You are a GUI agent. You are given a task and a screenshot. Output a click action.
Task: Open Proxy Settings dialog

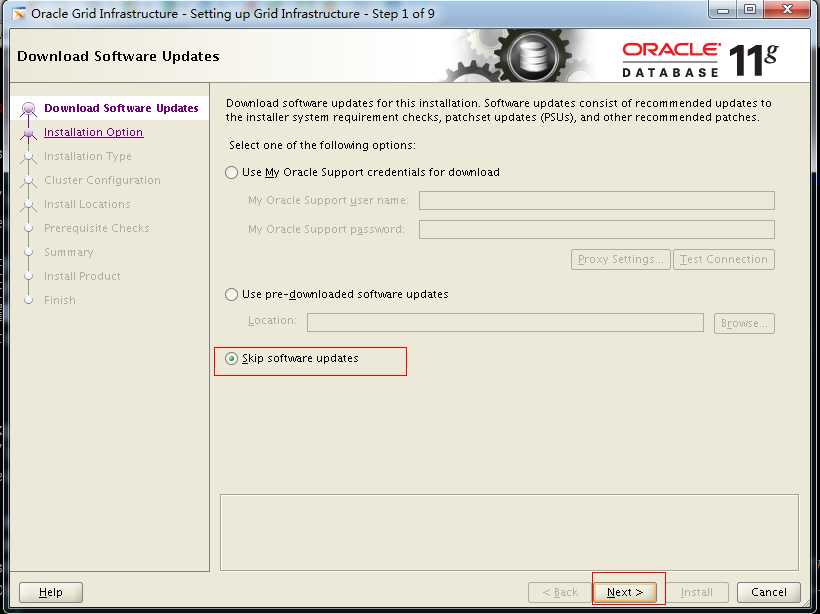coord(620,259)
